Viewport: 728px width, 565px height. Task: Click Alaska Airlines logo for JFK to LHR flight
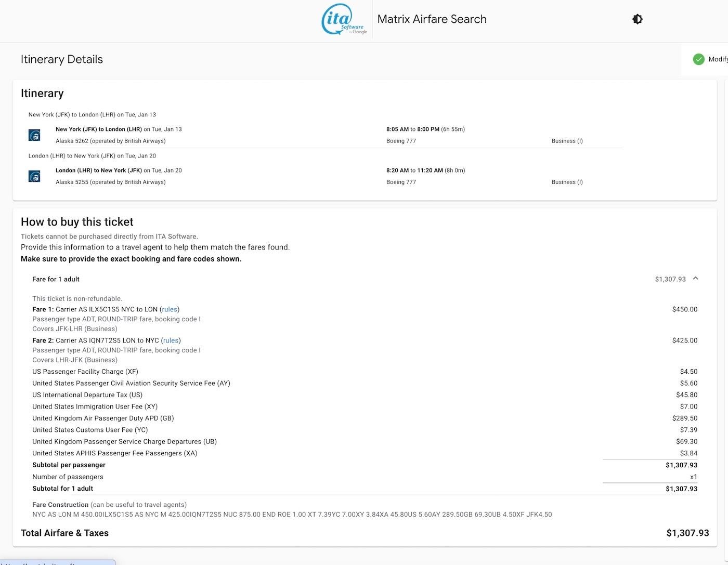tap(34, 135)
